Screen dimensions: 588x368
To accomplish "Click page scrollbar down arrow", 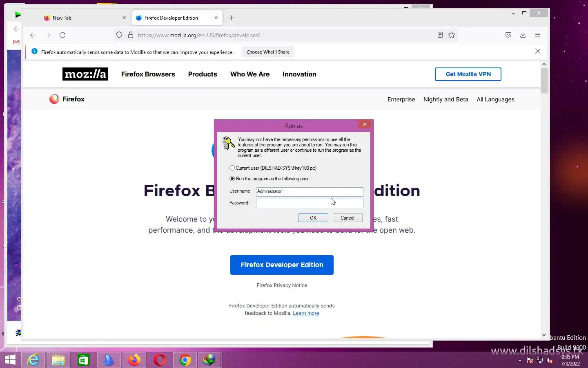I will 544,335.
